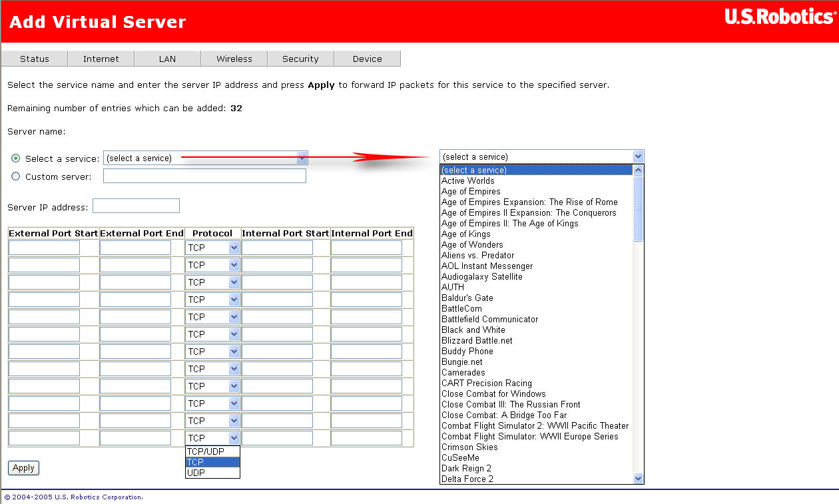This screenshot has width=839, height=504.
Task: Open the Protocol dropdown in the fifth row
Action: 212,317
